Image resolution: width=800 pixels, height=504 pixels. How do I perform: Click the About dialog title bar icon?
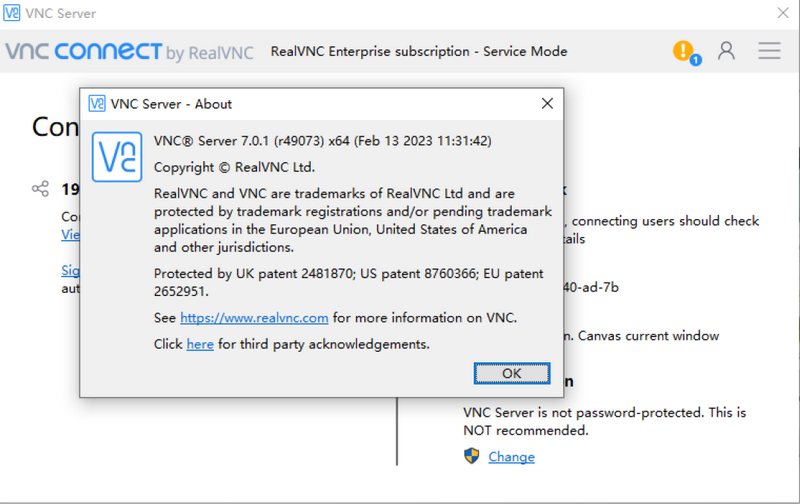point(97,104)
